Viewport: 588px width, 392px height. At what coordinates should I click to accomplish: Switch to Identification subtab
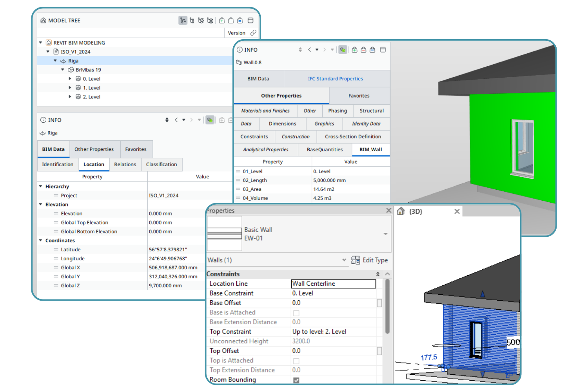click(58, 164)
